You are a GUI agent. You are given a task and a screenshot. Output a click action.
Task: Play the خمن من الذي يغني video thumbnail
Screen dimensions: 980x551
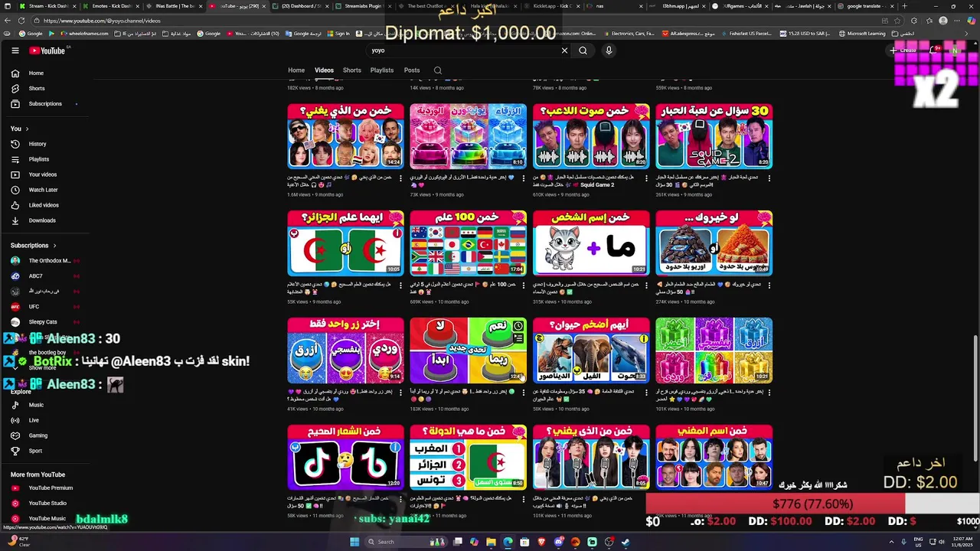pyautogui.click(x=345, y=136)
